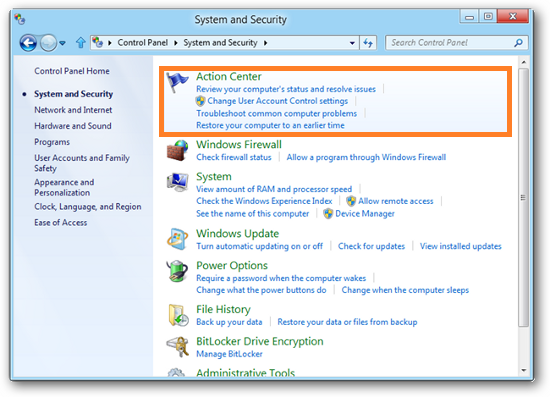
Task: Open the Action Center flag icon
Action: coord(177,82)
